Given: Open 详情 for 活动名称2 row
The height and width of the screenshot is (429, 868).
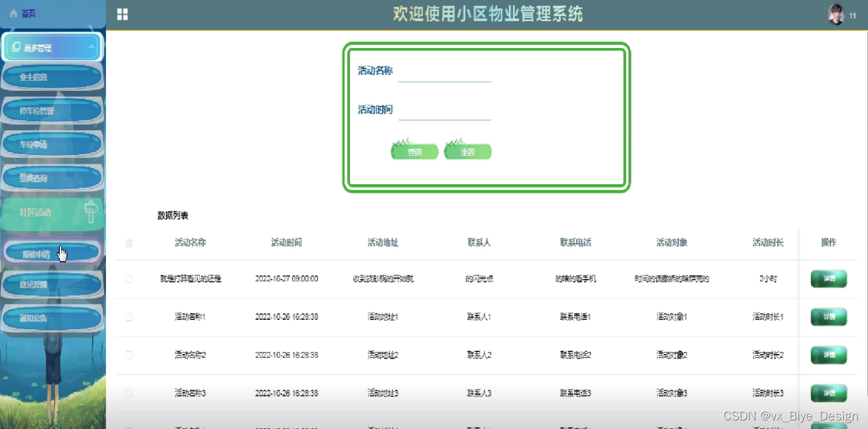Looking at the screenshot, I should 829,355.
